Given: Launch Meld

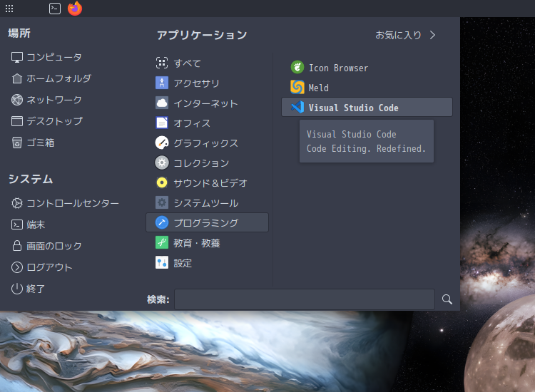Looking at the screenshot, I should pos(367,87).
